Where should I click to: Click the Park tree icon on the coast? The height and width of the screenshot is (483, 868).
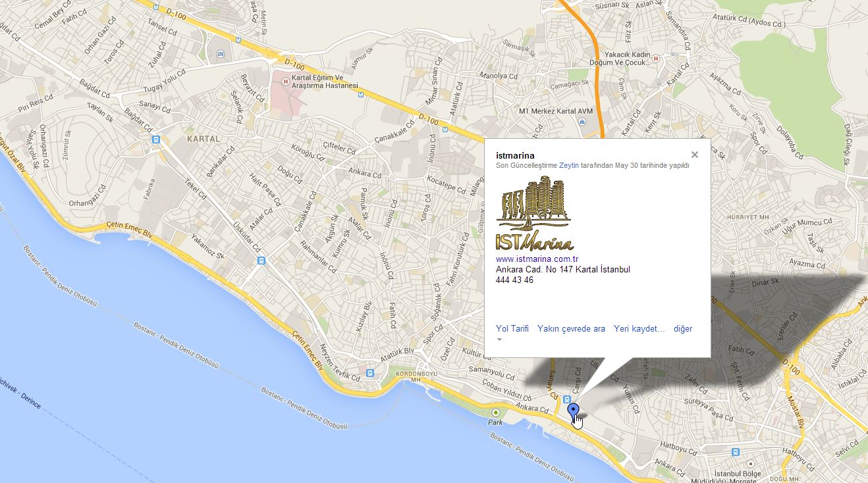tap(496, 413)
